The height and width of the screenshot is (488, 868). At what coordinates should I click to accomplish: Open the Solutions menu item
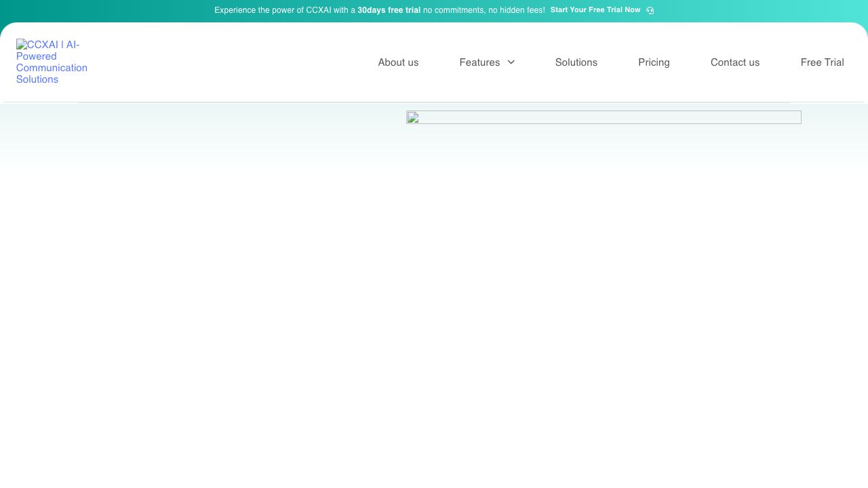[576, 62]
